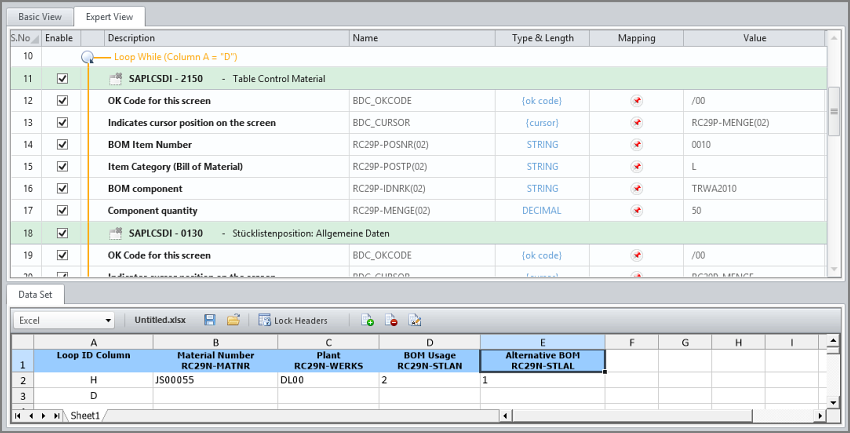Toggle Enable checkbox for SAPLCSDI - 0130 row

pos(62,233)
